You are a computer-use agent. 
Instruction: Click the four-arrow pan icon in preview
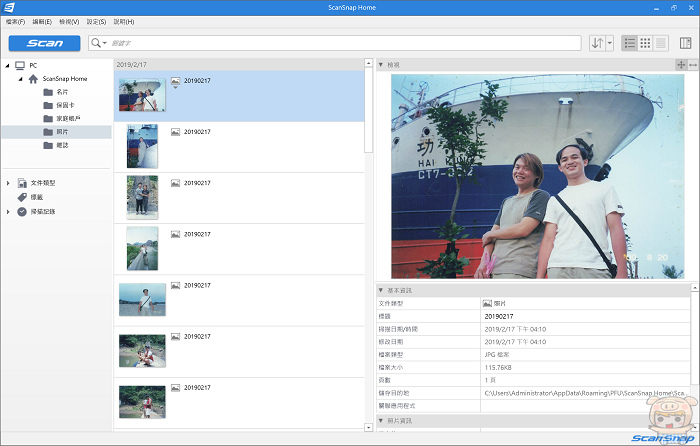tap(681, 65)
